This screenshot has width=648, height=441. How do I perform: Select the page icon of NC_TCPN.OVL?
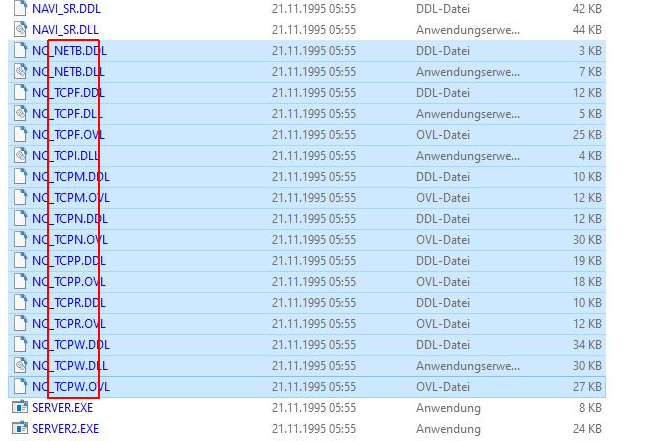pos(20,240)
